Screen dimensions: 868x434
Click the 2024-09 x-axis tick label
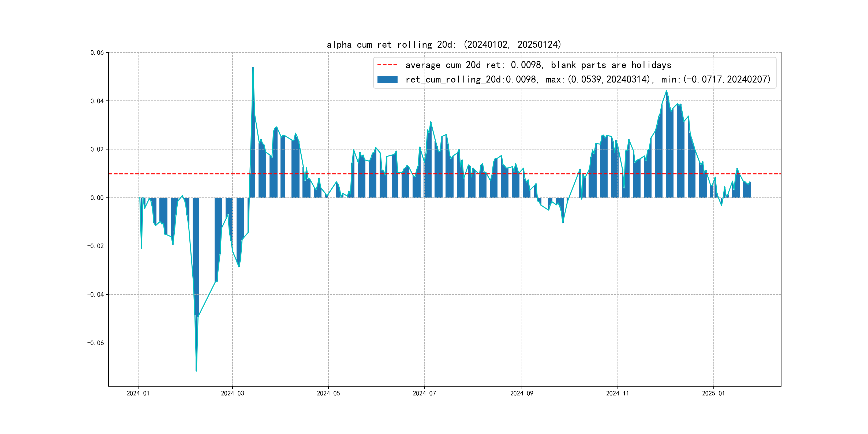coord(522,393)
